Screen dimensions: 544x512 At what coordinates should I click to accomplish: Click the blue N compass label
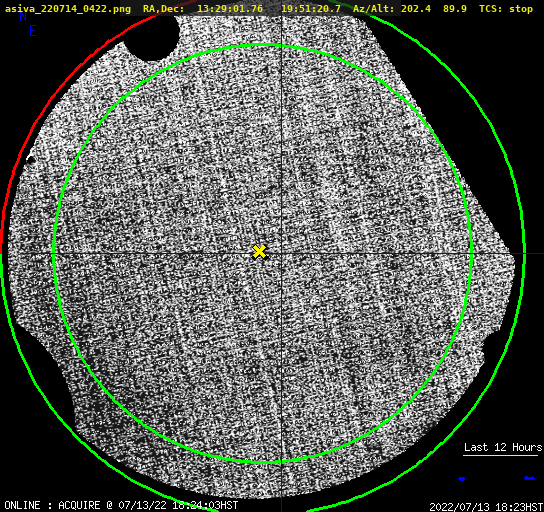point(23,16)
